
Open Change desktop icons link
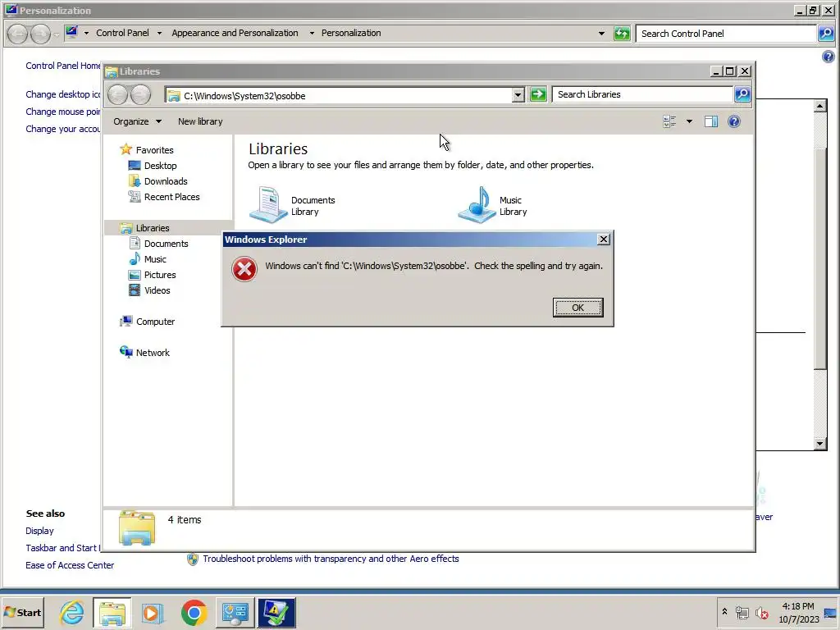(63, 94)
